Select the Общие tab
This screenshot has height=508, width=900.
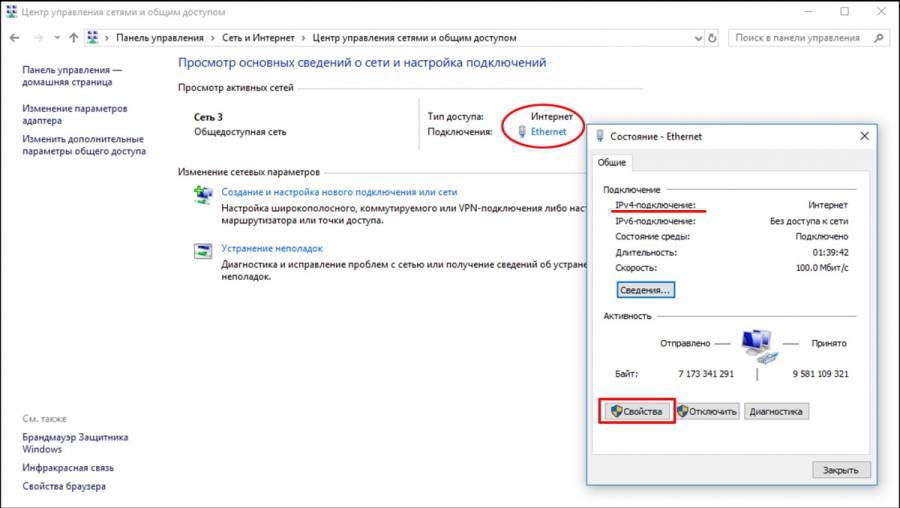point(611,163)
